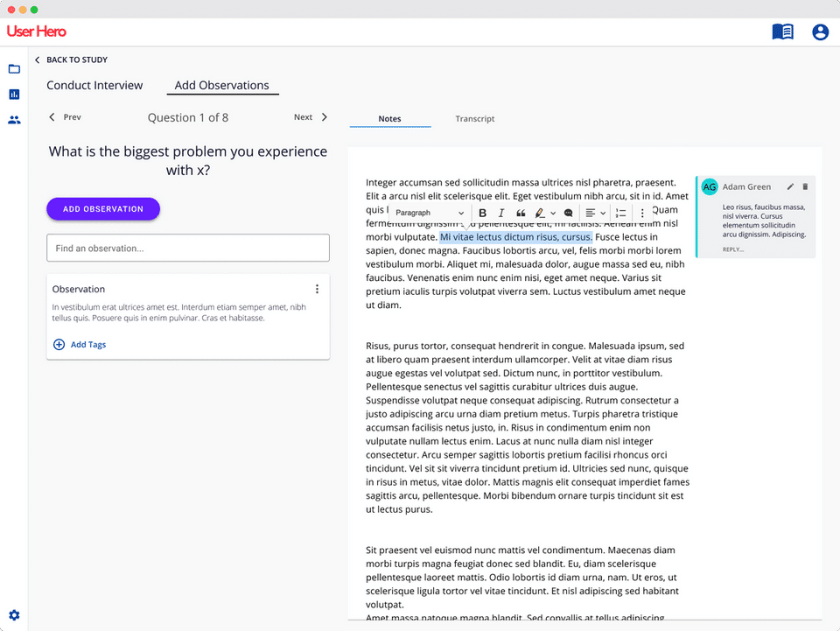The image size is (840, 631).
Task: Apply the highlighter marker tool
Action: click(x=540, y=213)
